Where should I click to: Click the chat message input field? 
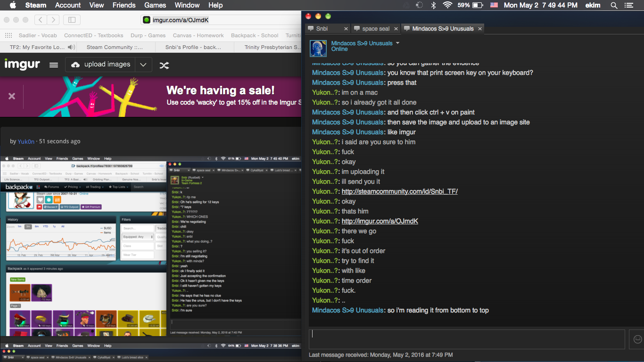pyautogui.click(x=467, y=339)
